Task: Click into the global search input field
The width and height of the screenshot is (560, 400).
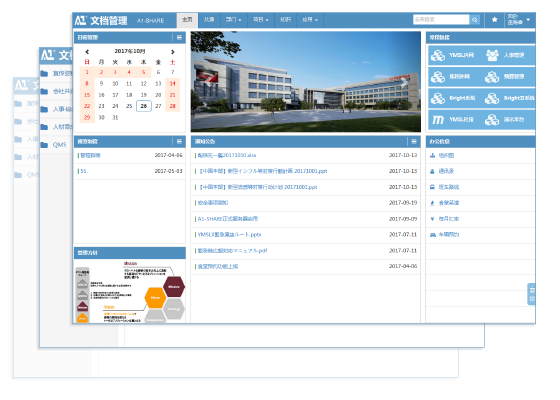Action: coord(441,20)
